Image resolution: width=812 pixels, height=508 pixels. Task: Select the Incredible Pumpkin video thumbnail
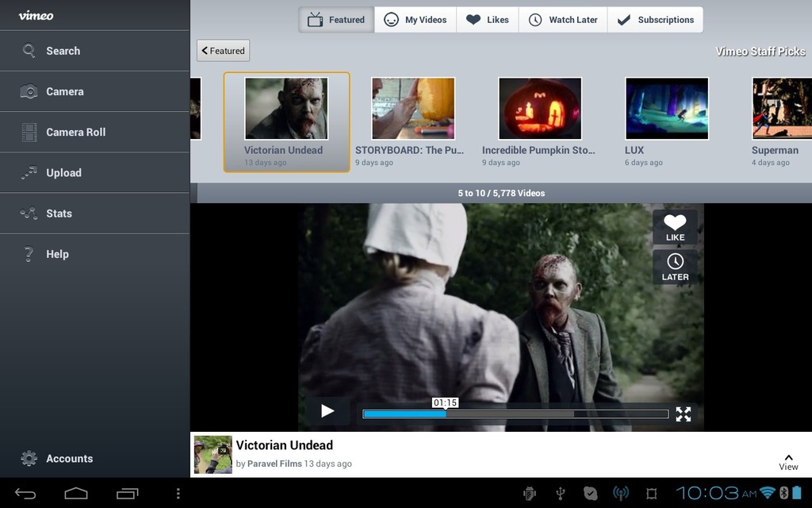point(540,109)
